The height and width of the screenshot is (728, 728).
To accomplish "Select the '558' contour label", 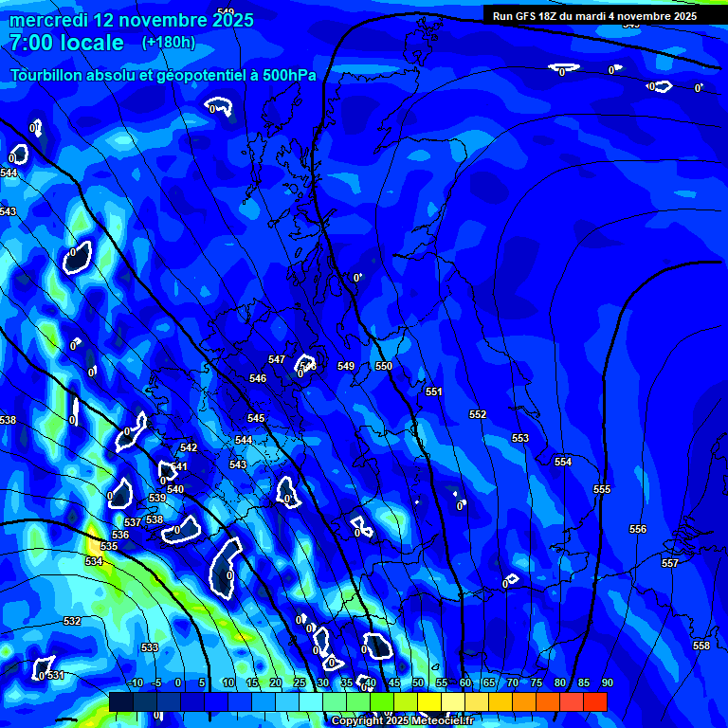I will tap(701, 646).
